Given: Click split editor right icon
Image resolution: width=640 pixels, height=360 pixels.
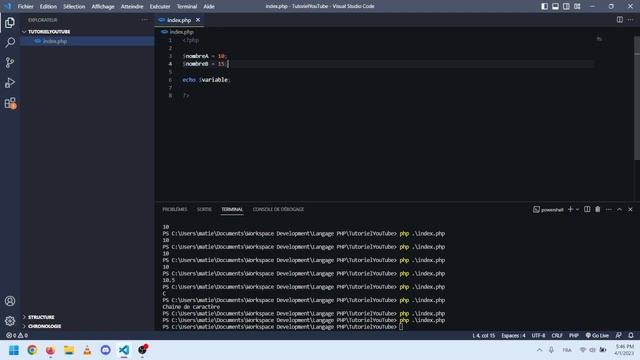Looking at the screenshot, I should [620, 20].
